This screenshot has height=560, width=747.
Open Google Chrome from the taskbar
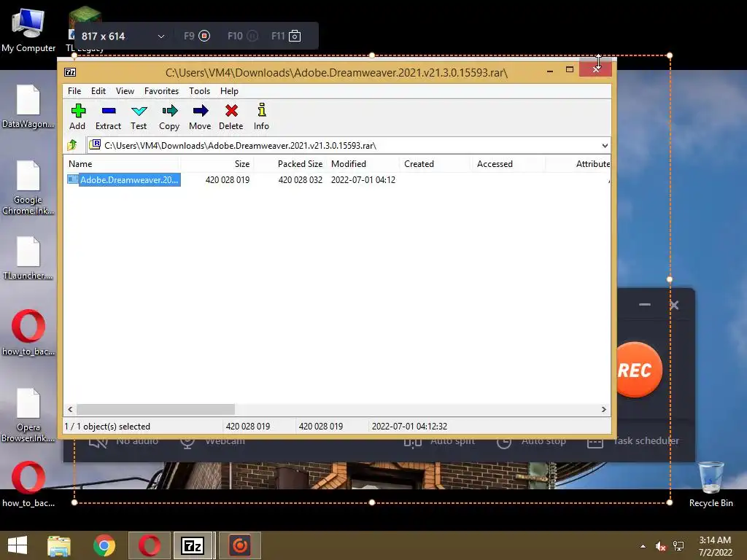104,545
